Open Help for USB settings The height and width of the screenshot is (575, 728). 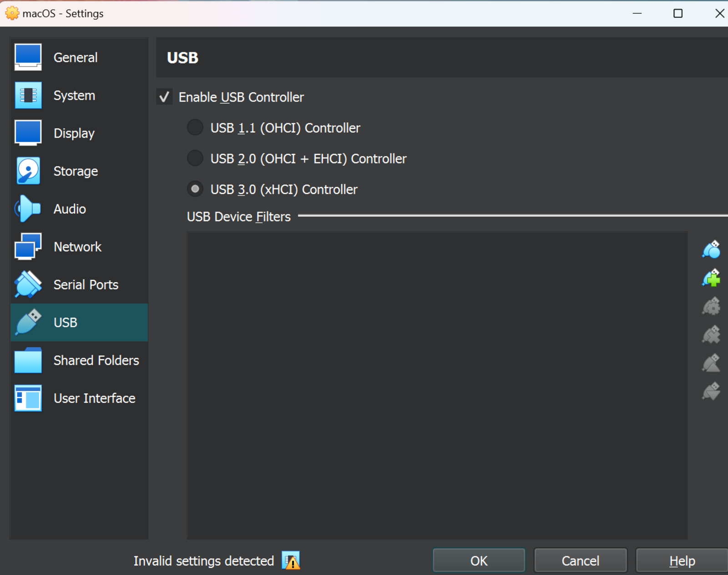click(682, 560)
